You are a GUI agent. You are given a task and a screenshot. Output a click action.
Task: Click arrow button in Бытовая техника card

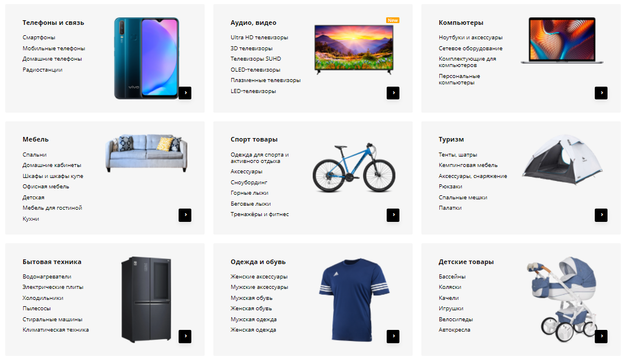[185, 336]
